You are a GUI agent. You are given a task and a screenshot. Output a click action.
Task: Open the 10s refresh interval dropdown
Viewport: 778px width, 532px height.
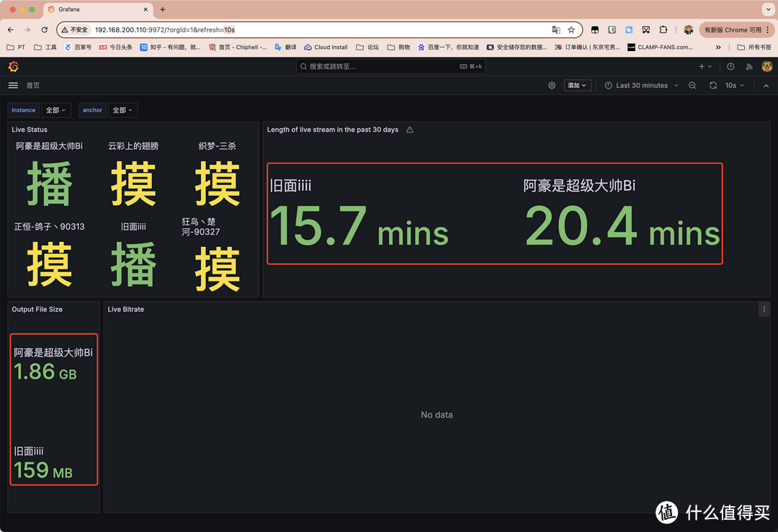(733, 85)
